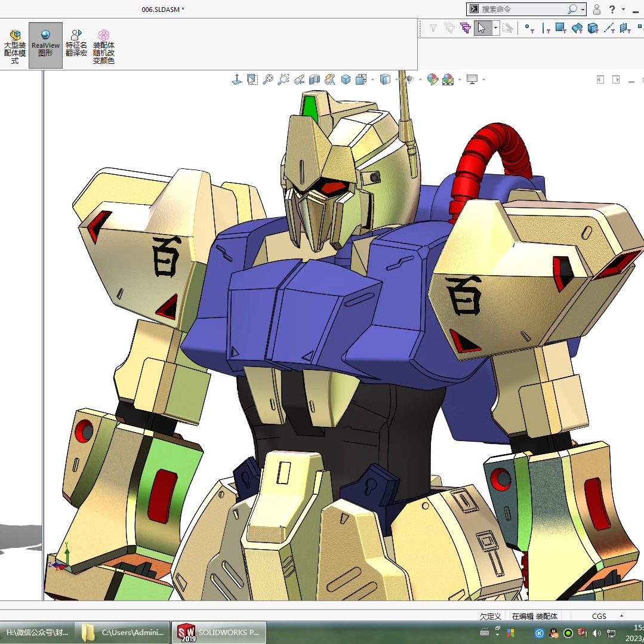Toggle the filter solid bodies icon
Image resolution: width=644 pixels, height=644 pixels.
593,28
